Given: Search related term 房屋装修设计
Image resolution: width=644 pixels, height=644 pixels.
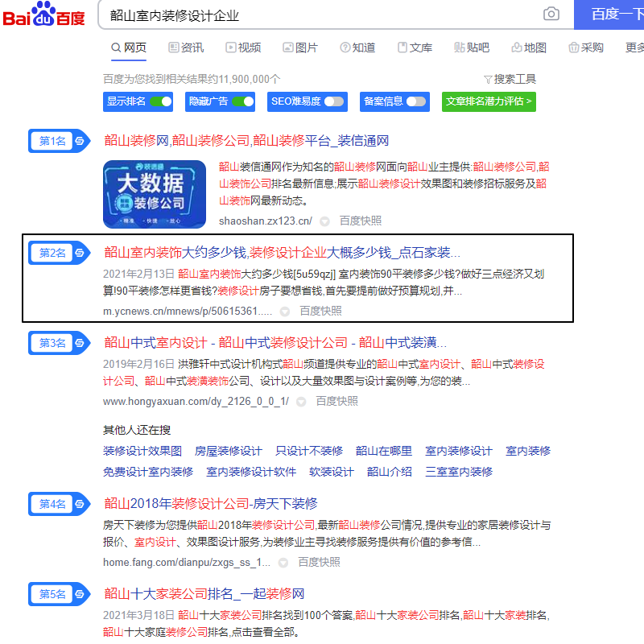Looking at the screenshot, I should [229, 451].
